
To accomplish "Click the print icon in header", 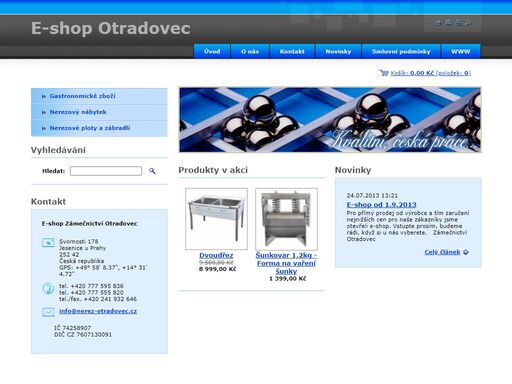I will tap(458, 22).
